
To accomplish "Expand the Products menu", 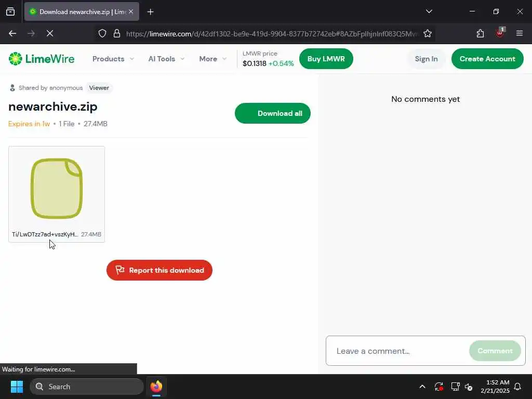I will pos(113,59).
